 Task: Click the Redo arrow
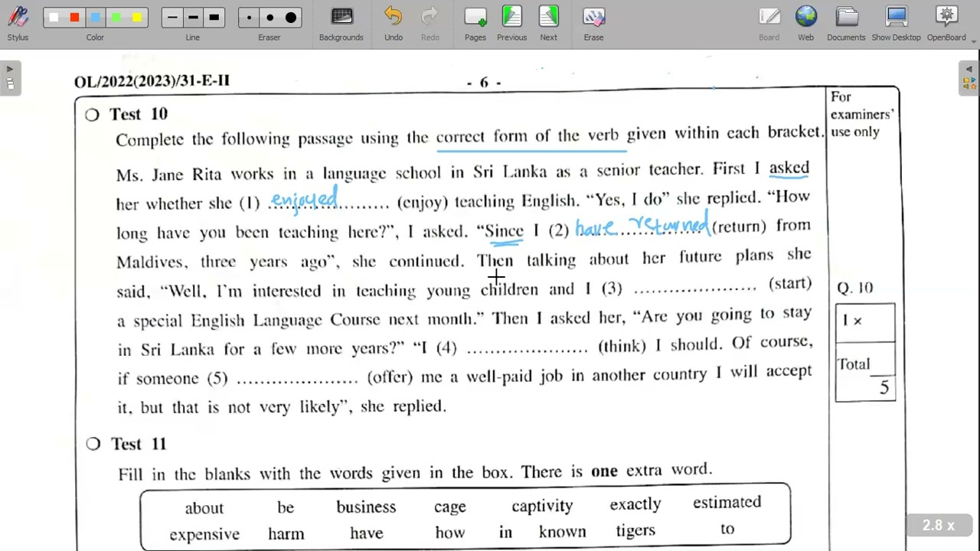[x=430, y=24]
